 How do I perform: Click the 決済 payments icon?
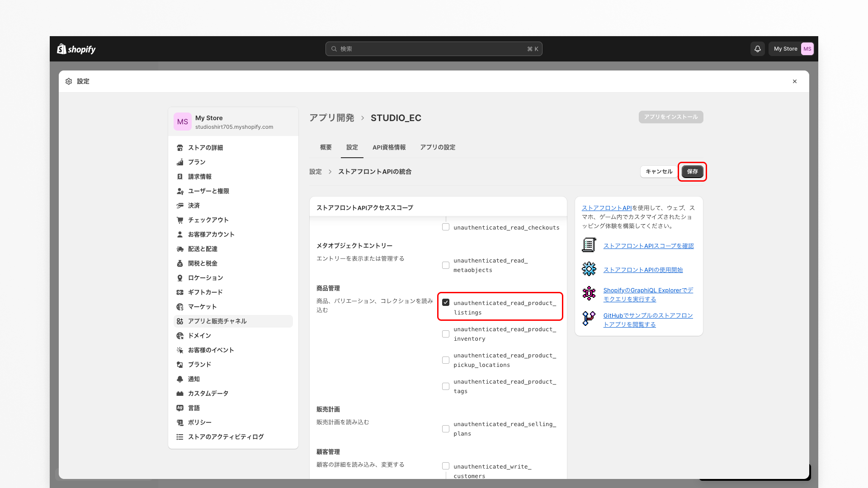[180, 206]
